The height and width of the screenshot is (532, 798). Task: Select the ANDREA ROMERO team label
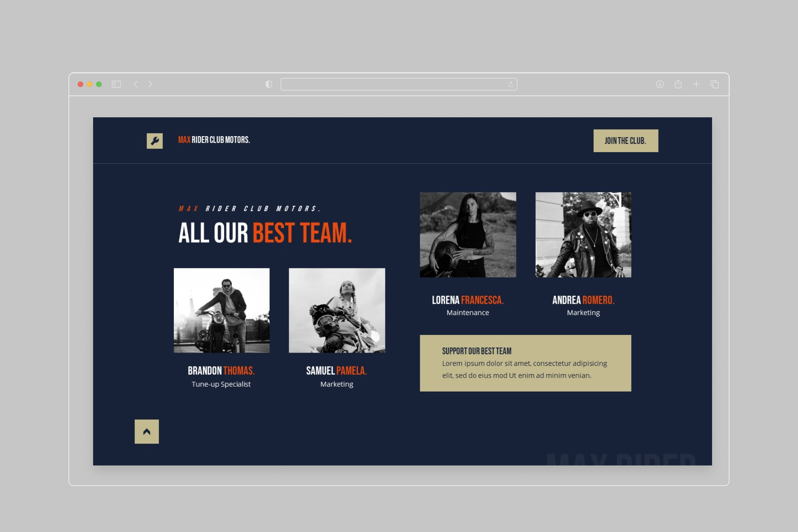[583, 300]
